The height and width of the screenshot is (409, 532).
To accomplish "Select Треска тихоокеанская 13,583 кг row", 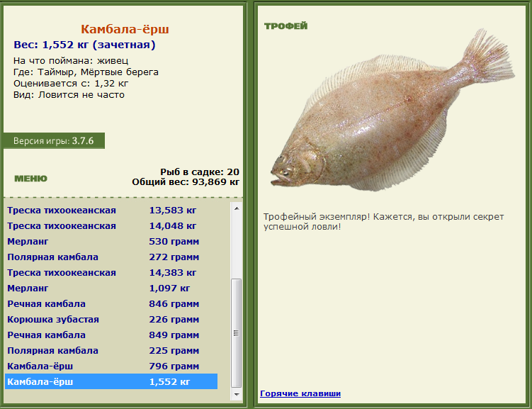I will point(111,210).
